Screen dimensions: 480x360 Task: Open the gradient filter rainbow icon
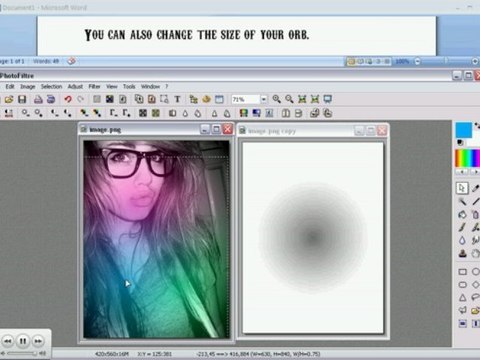[x=244, y=113]
